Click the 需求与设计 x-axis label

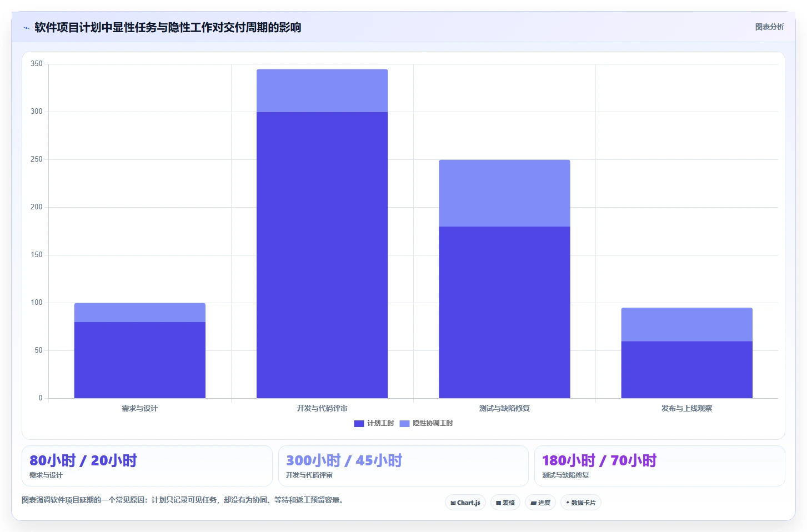coord(140,408)
